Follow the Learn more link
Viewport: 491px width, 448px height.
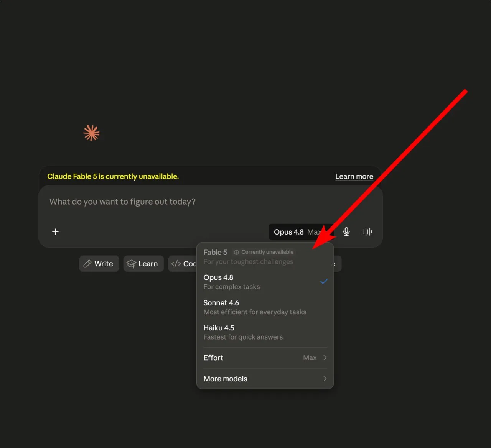point(354,176)
